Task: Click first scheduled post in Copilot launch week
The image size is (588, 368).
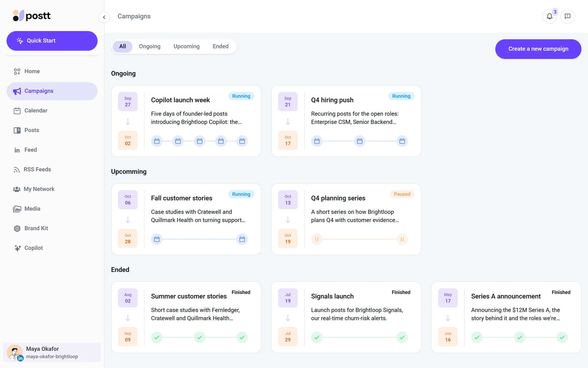Action: coord(157,141)
